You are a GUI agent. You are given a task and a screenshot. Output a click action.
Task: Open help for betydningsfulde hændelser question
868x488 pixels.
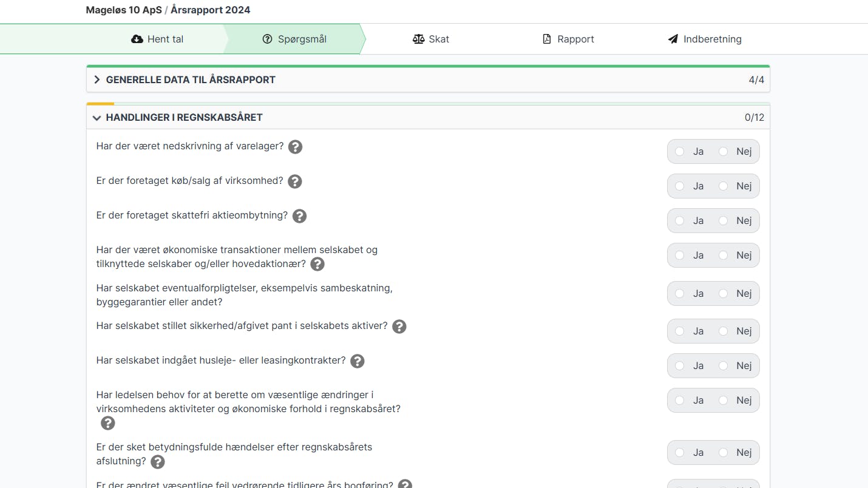[157, 462]
